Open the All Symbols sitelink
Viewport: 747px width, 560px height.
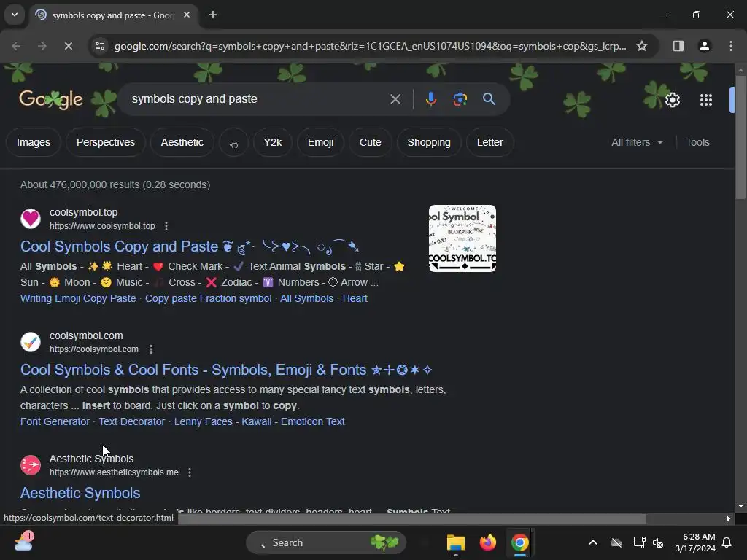click(x=307, y=298)
